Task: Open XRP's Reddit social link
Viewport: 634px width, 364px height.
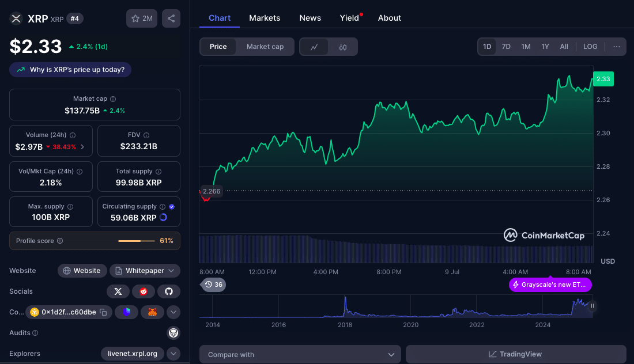Action: coord(143,291)
